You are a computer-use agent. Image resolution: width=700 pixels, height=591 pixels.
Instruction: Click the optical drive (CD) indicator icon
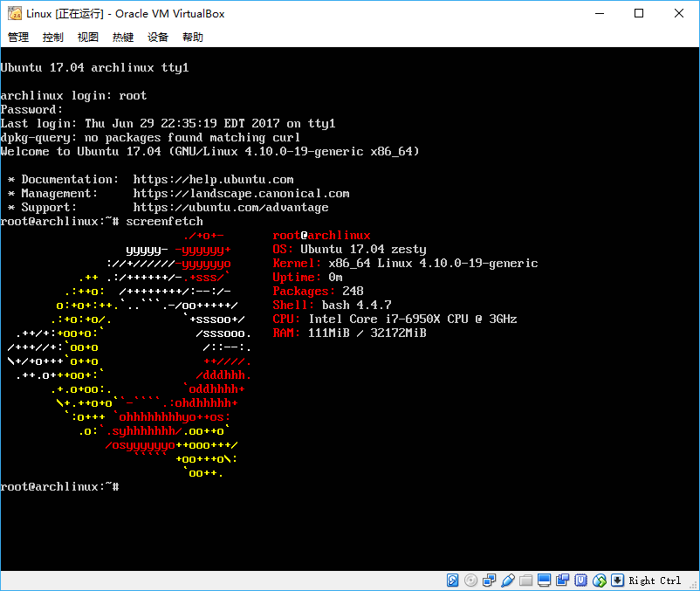click(x=470, y=581)
